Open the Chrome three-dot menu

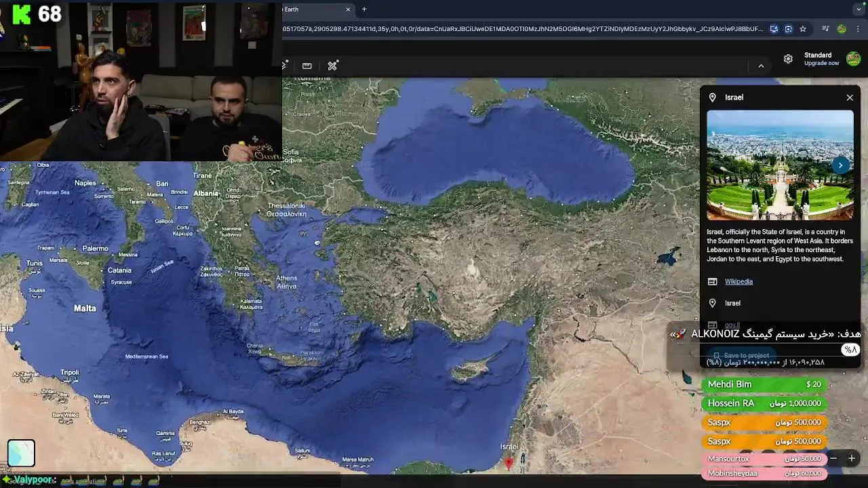[x=859, y=29]
